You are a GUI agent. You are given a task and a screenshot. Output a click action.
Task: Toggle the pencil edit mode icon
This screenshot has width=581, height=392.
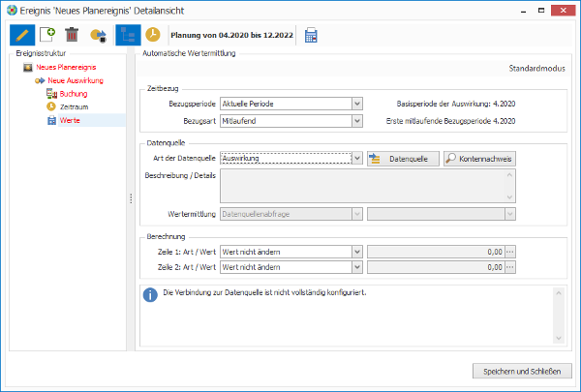[22, 35]
